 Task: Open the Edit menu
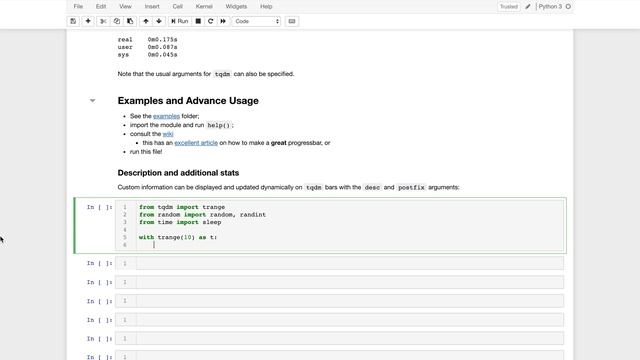point(101,7)
